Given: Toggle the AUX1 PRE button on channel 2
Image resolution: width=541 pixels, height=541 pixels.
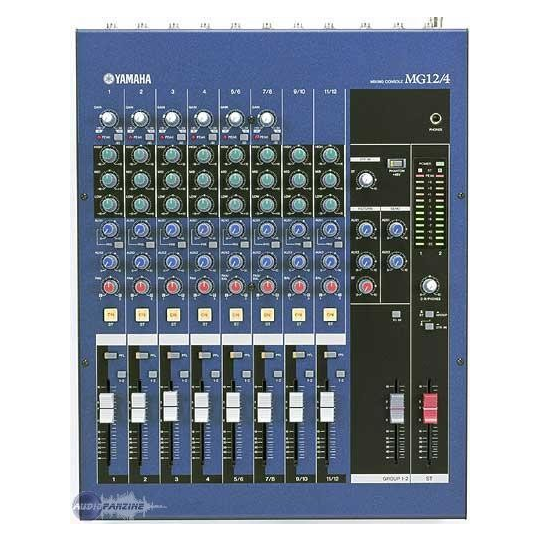Looking at the screenshot, I should point(150,245).
